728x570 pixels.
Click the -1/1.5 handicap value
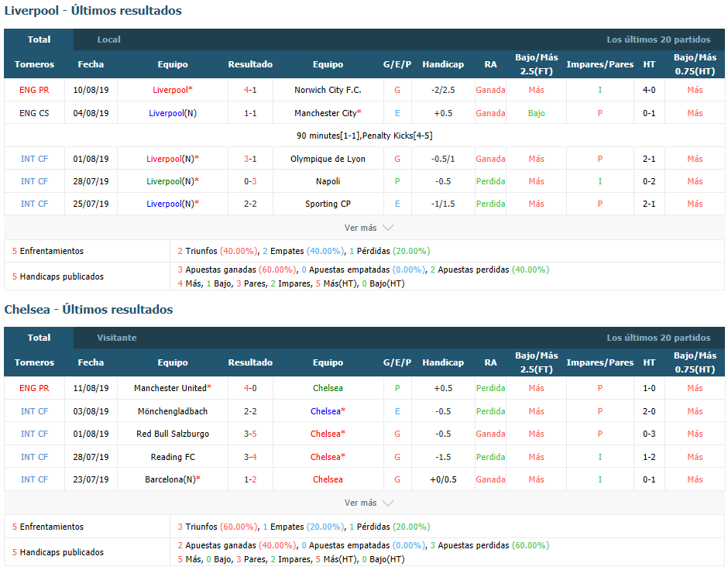[x=443, y=204]
